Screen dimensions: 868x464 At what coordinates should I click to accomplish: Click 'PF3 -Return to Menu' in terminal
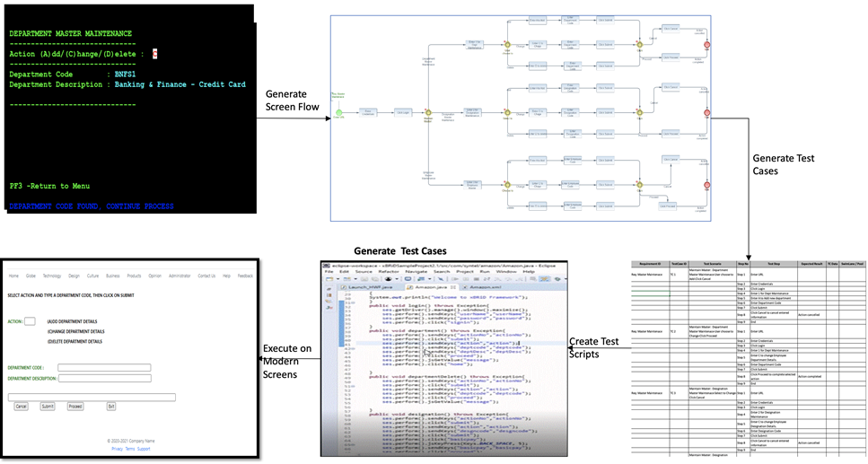coord(49,186)
